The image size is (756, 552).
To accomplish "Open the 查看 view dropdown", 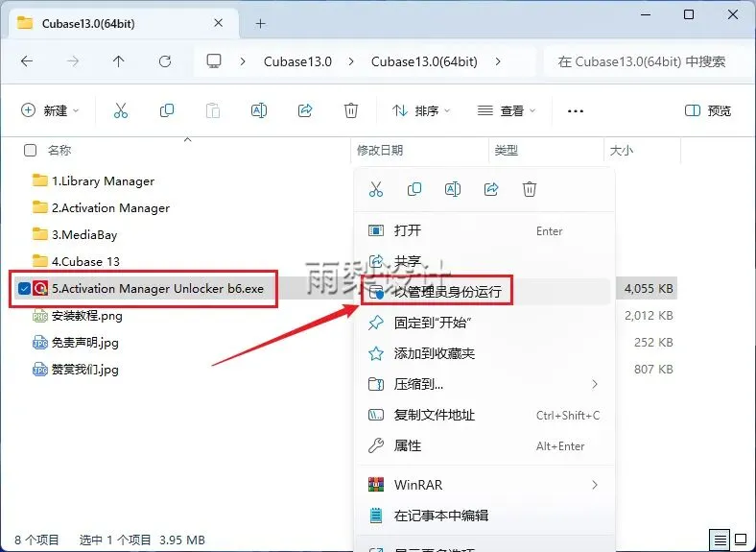I will pyautogui.click(x=507, y=111).
